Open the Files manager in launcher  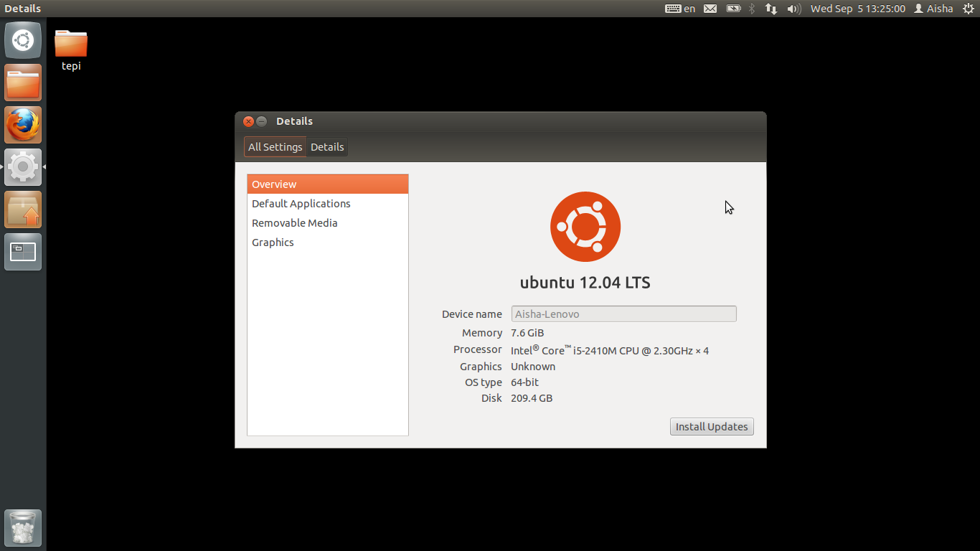[23, 83]
